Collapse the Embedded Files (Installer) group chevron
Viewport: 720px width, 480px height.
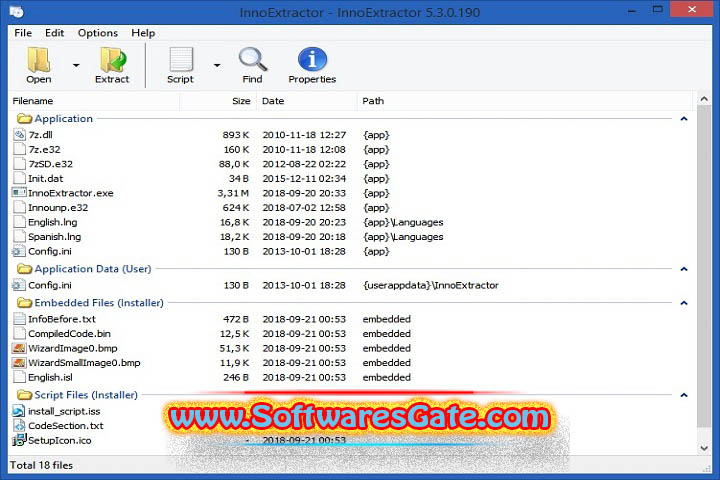(x=684, y=303)
